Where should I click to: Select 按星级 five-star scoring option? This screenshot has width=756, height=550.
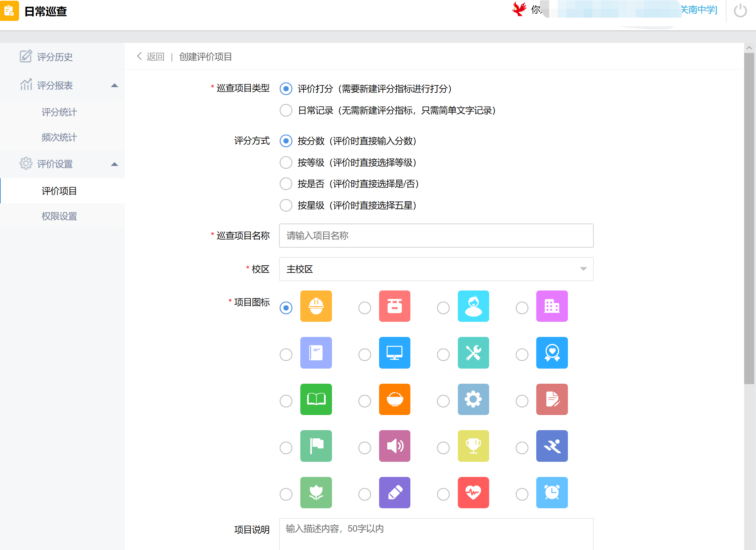286,205
